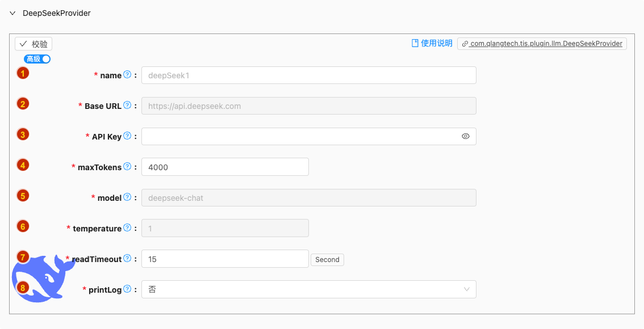The height and width of the screenshot is (329, 644).
Task: Click the API Key help question icon
Action: [x=127, y=136]
